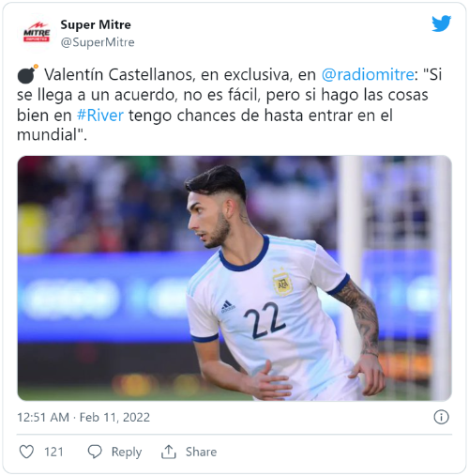
Task: Click the reply speech bubble icon
Action: tap(95, 452)
